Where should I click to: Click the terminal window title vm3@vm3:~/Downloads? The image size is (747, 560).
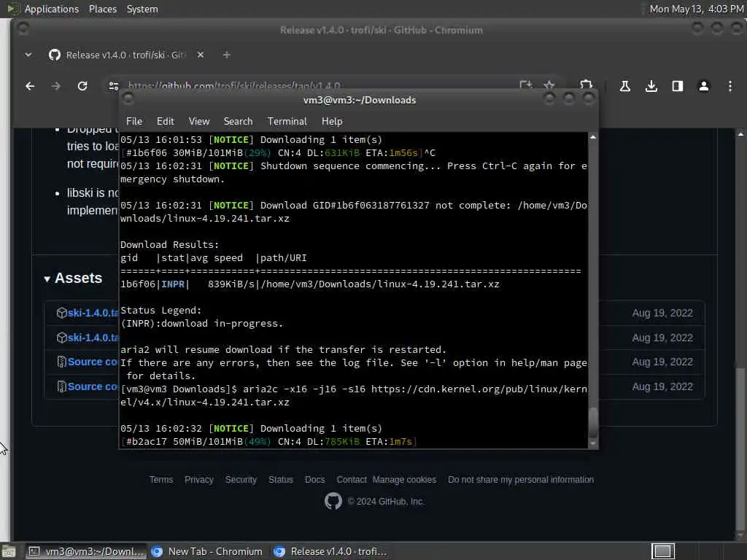coord(360,100)
